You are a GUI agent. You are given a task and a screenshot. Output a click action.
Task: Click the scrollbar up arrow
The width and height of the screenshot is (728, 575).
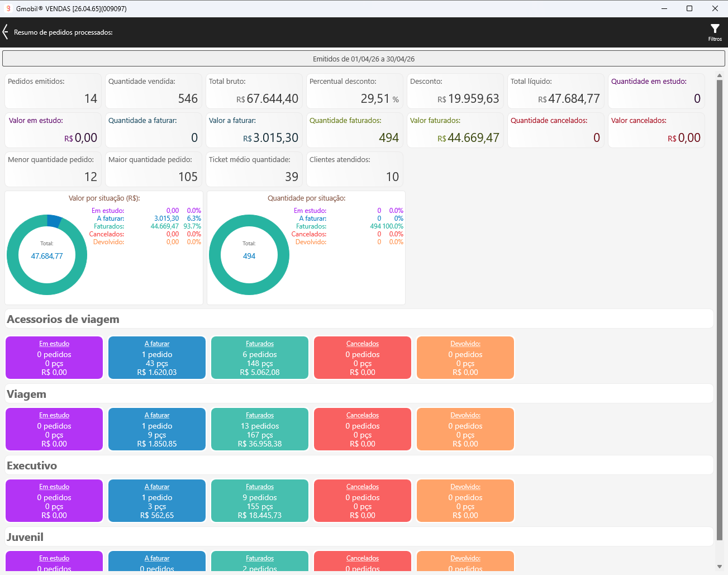coord(720,76)
